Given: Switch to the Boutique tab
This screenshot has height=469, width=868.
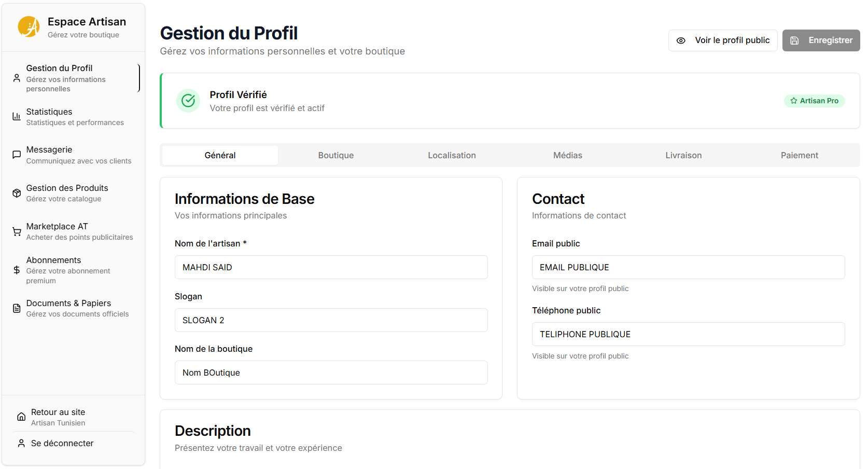Looking at the screenshot, I should [336, 155].
